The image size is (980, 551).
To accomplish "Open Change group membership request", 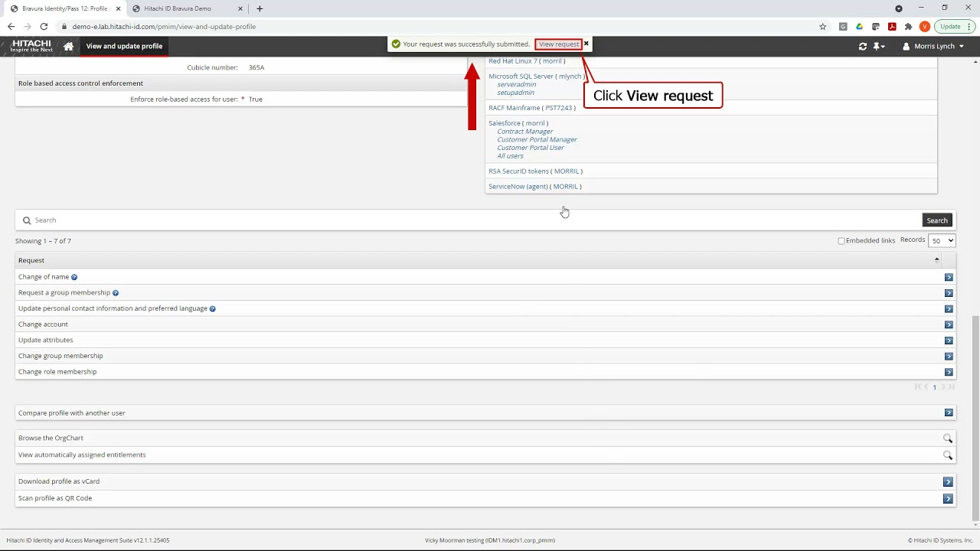I will [60, 356].
